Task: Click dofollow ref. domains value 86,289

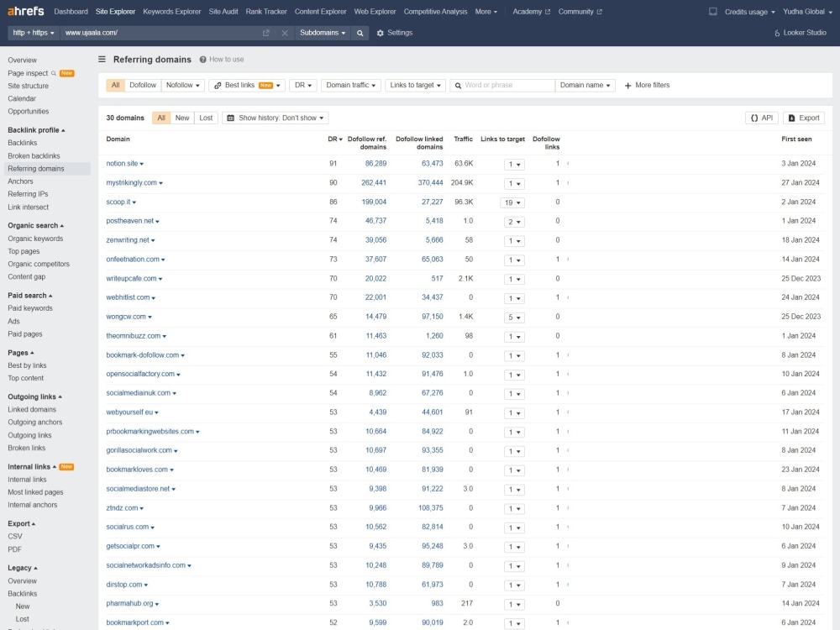Action: [375, 164]
